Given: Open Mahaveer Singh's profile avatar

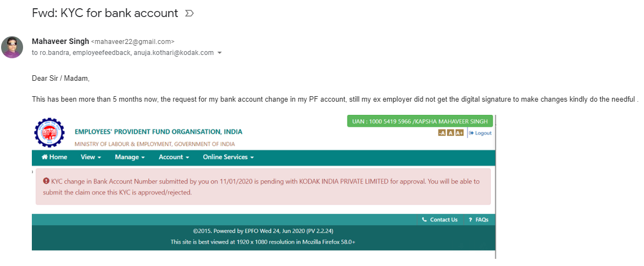Looking at the screenshot, I should pos(12,47).
